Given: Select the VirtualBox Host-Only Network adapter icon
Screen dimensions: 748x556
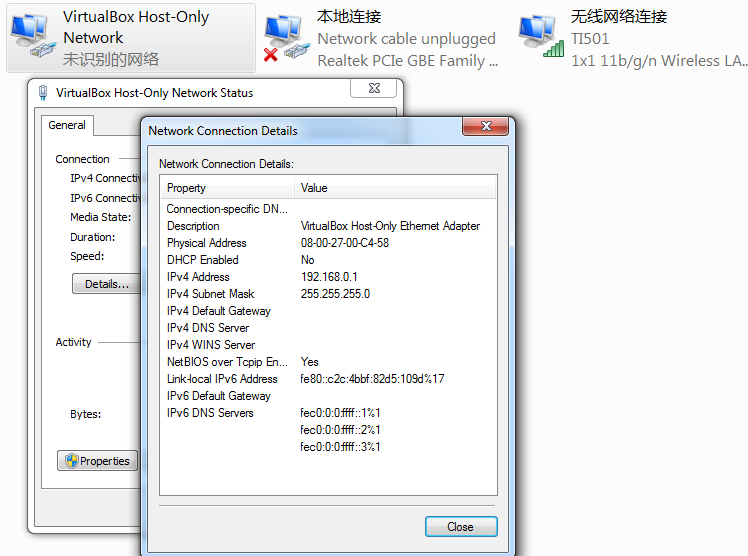Looking at the screenshot, I should pyautogui.click(x=33, y=36).
